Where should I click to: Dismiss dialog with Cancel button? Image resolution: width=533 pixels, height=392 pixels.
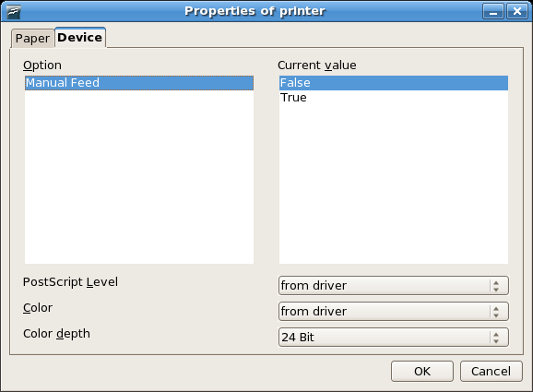click(492, 372)
